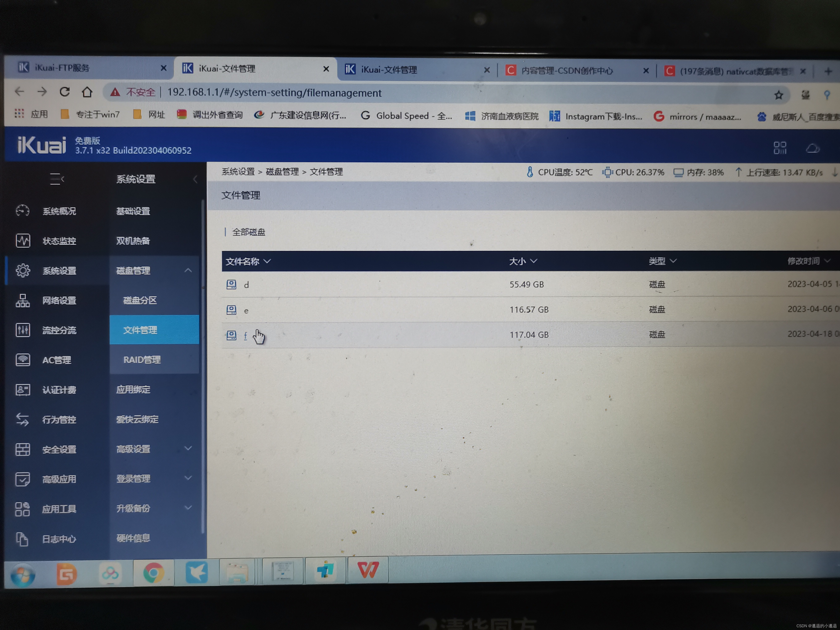Click the Application Tools sidebar icon
The image size is (840, 630).
(22, 509)
